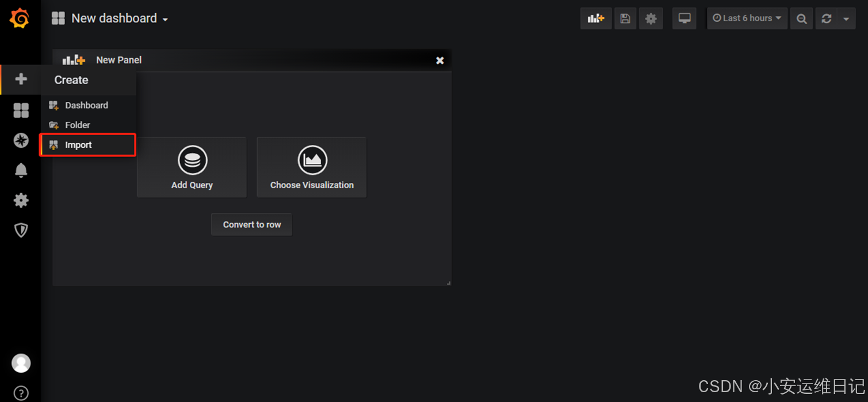The height and width of the screenshot is (402, 868).
Task: Click the Convert to row button
Action: (252, 224)
